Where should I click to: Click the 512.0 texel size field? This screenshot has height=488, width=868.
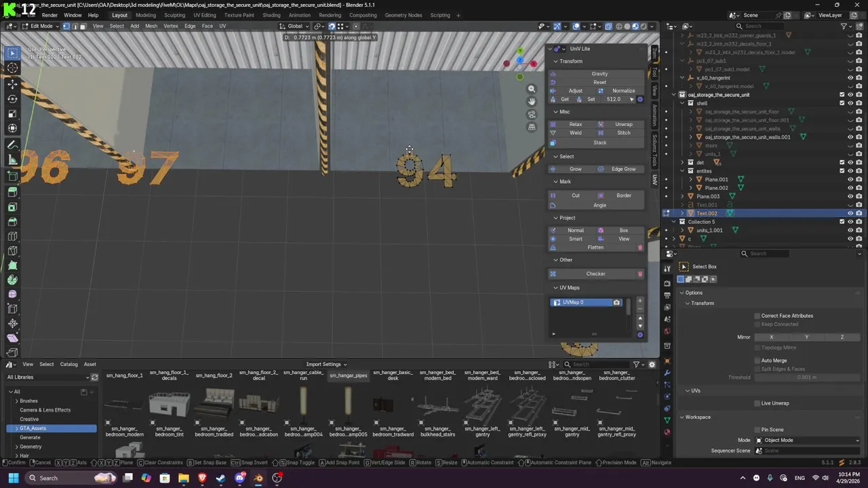point(613,100)
